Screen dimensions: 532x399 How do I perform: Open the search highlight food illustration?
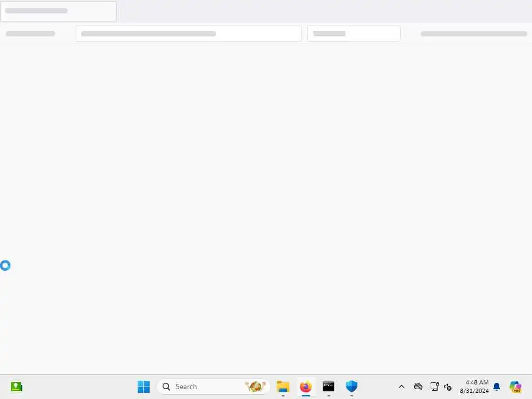[256, 387]
